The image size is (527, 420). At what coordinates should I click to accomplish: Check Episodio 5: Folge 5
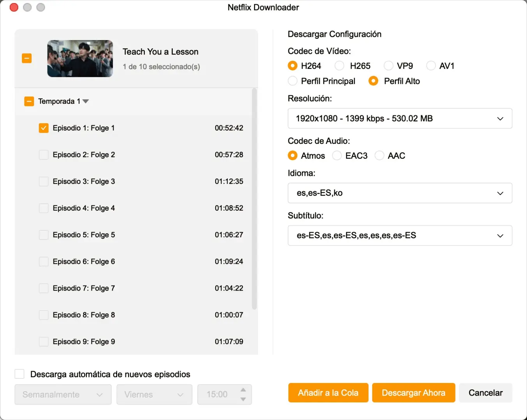[44, 235]
